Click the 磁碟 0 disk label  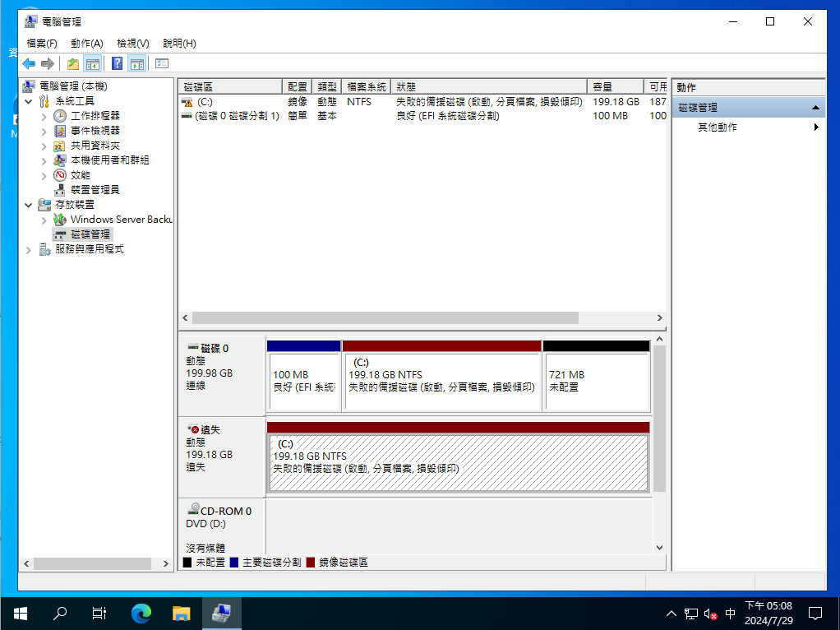222,376
